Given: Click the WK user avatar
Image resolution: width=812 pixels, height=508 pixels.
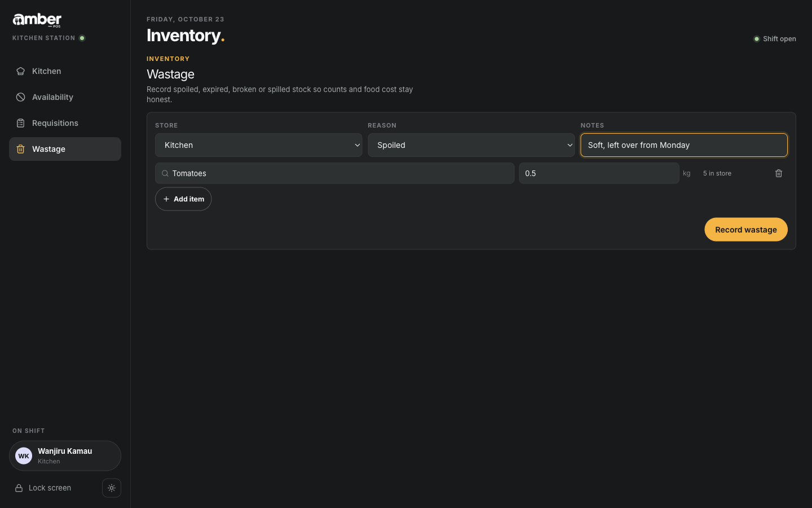Looking at the screenshot, I should tap(24, 456).
